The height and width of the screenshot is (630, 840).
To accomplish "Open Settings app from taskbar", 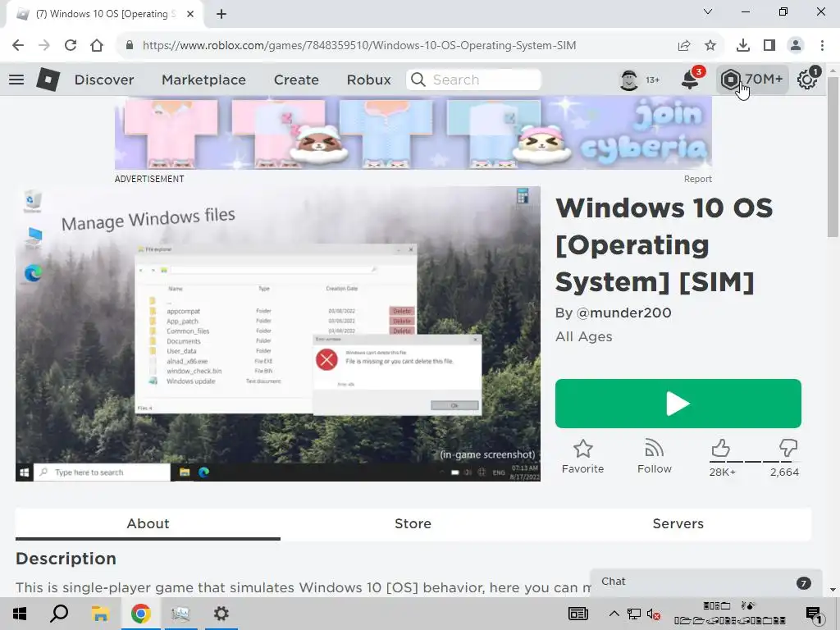I will click(221, 614).
